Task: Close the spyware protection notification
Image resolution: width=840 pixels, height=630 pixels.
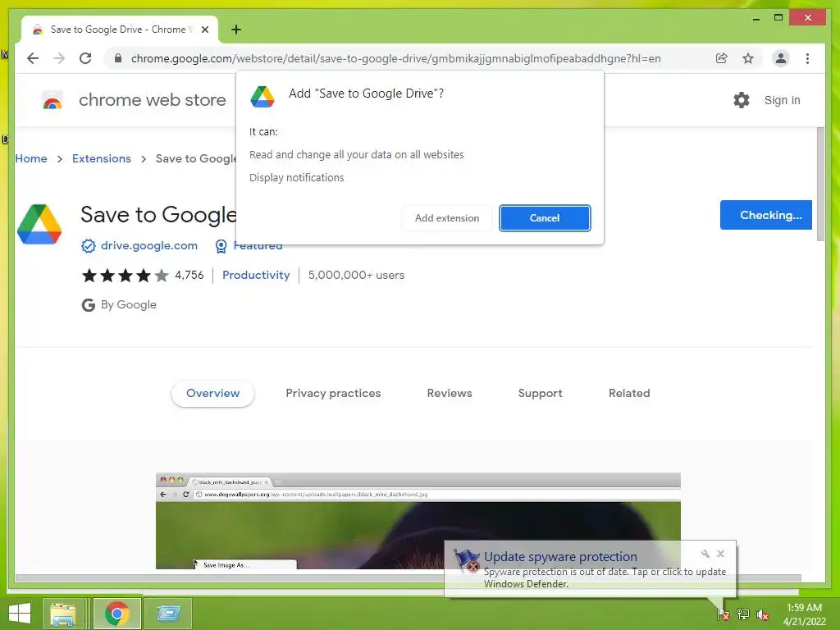Action: pyautogui.click(x=720, y=554)
